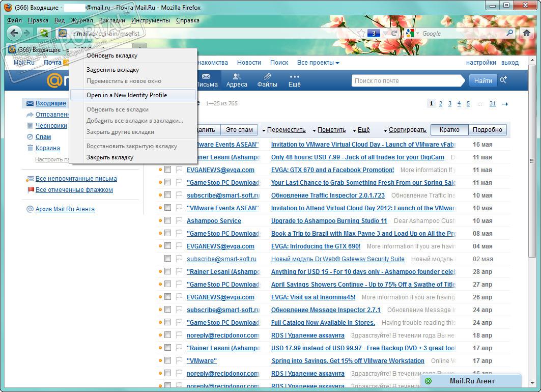Open the Файлы paperclip icon
This screenshot has height=392, width=541.
click(267, 76)
